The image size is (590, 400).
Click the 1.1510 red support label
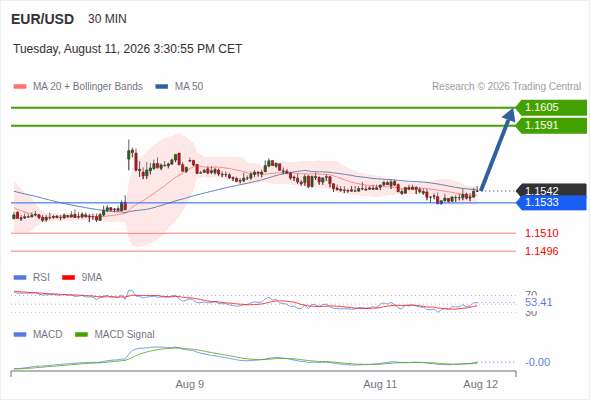[x=541, y=233]
